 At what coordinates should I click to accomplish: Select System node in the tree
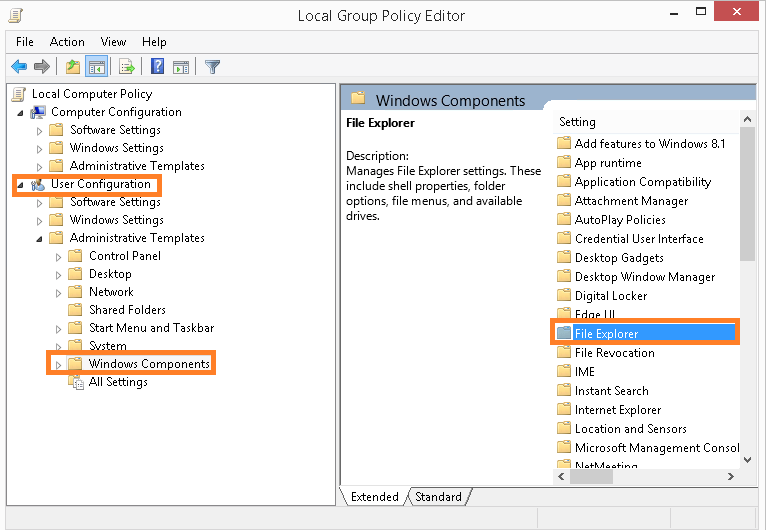(x=107, y=345)
